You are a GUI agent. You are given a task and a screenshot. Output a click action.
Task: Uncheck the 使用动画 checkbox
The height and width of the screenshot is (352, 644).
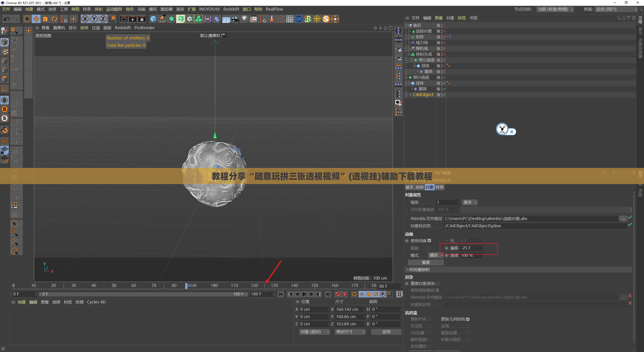pyautogui.click(x=429, y=241)
